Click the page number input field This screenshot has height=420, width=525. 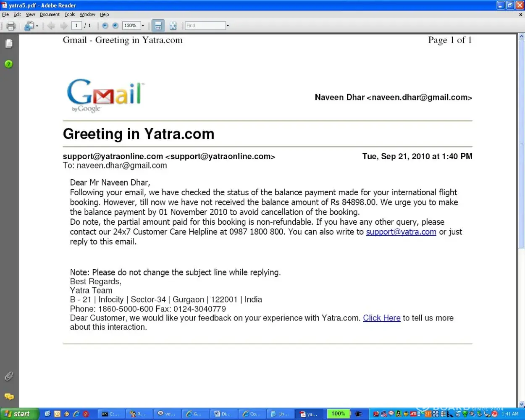76,26
